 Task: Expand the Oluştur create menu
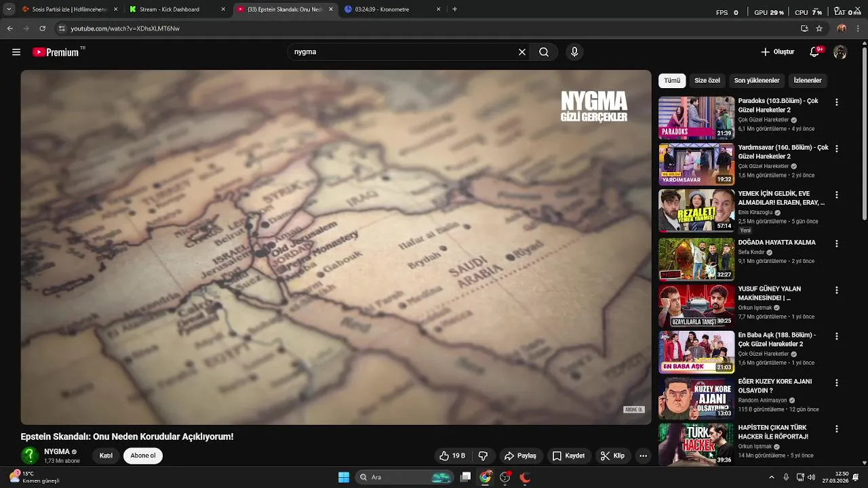(x=777, y=52)
